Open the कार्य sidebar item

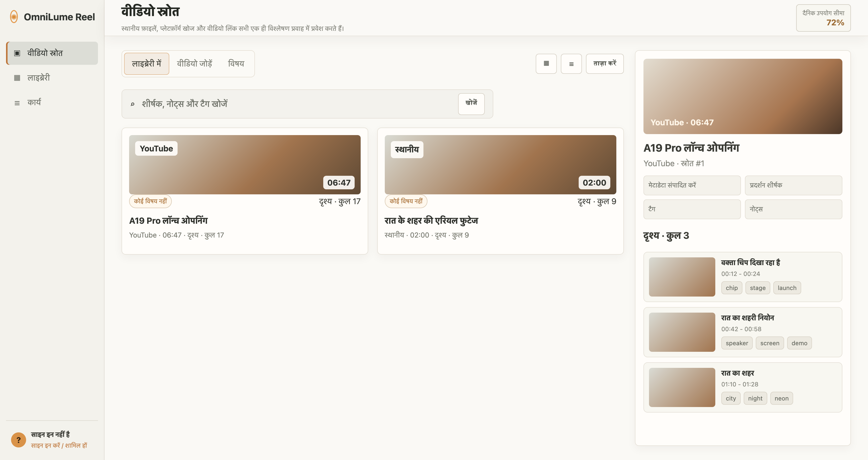52,102
